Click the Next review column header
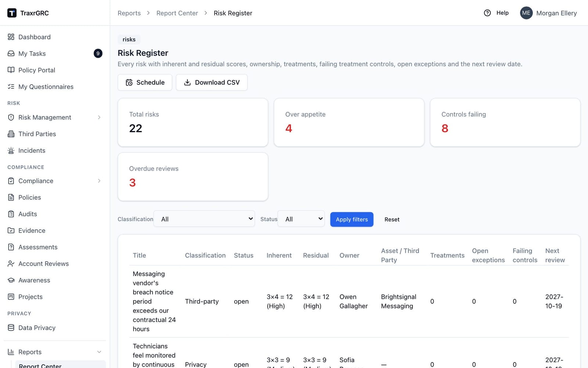The image size is (588, 368). pos(555,255)
